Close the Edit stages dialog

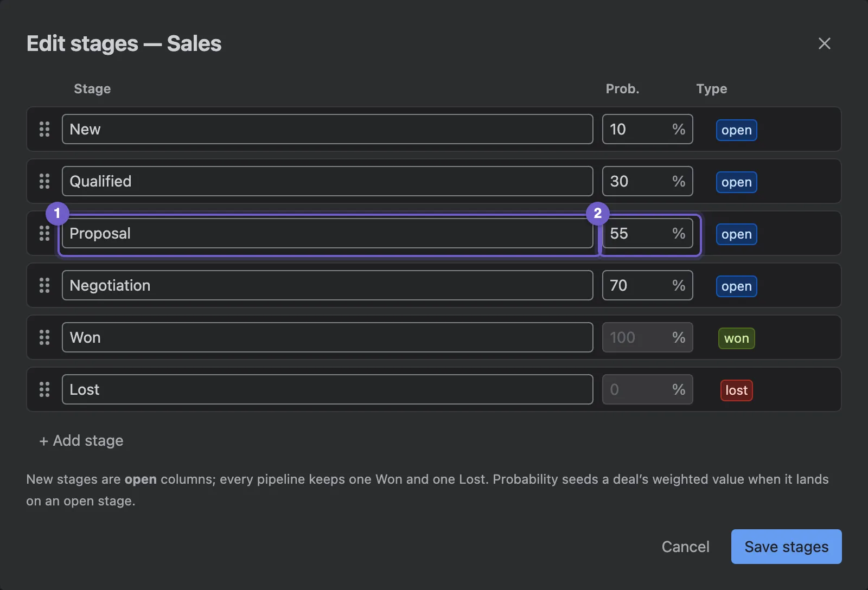coord(824,43)
